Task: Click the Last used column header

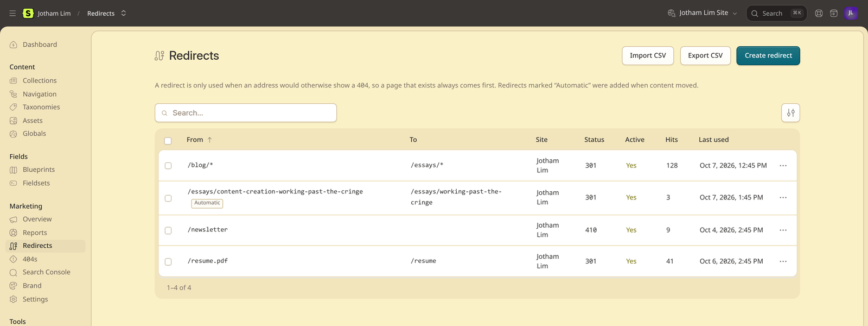Action: click(x=713, y=140)
